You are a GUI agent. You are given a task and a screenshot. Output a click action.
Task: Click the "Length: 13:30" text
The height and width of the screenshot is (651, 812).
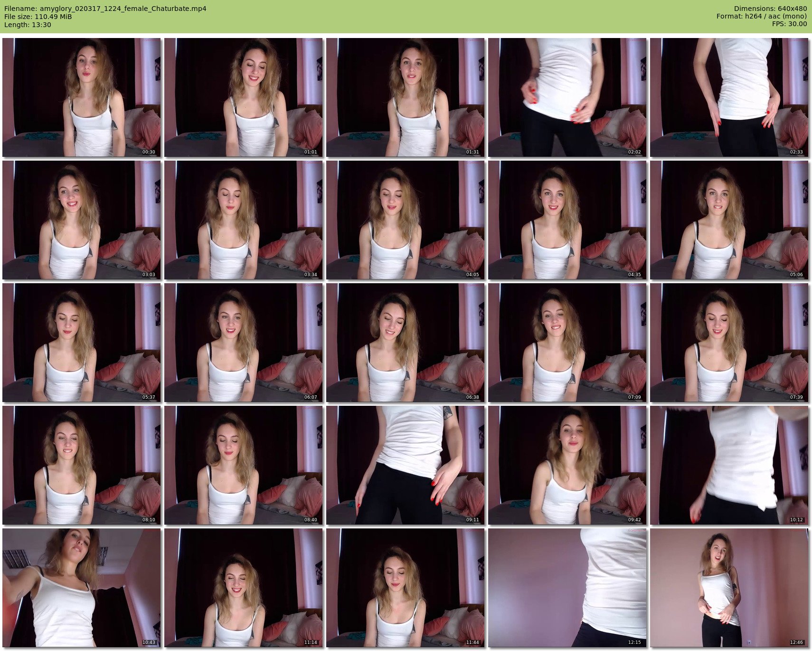28,25
